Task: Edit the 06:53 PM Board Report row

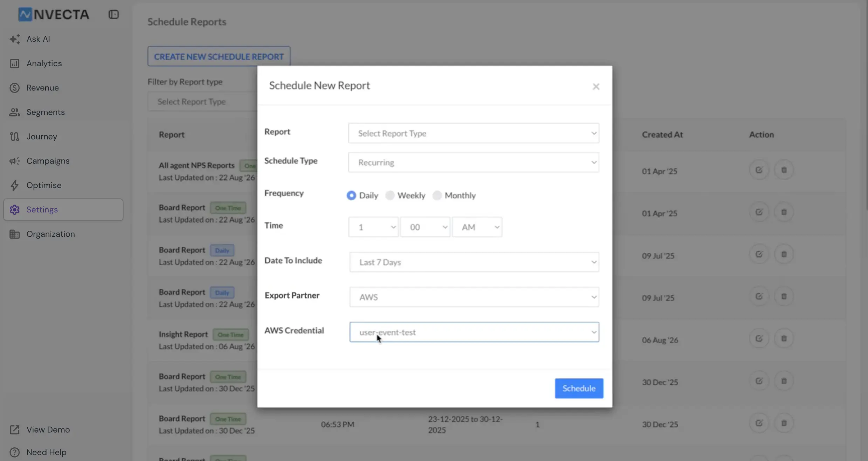Action: 759,423
